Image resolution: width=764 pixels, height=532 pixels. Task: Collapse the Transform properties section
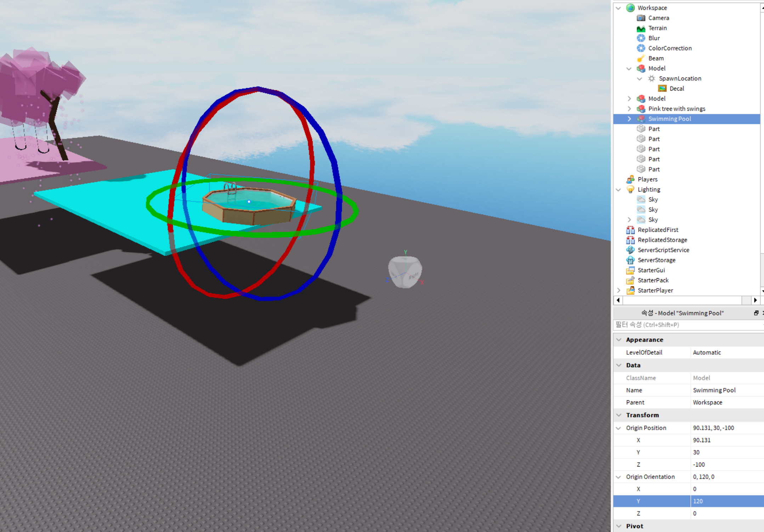(619, 415)
